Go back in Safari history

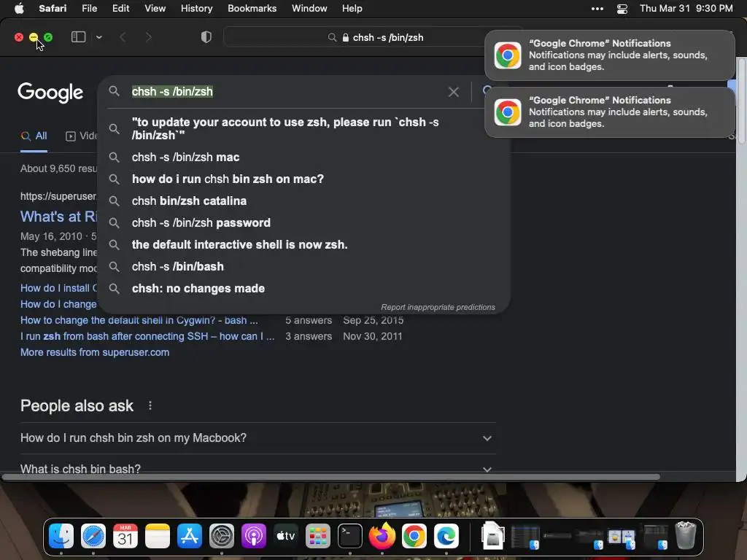tap(123, 37)
